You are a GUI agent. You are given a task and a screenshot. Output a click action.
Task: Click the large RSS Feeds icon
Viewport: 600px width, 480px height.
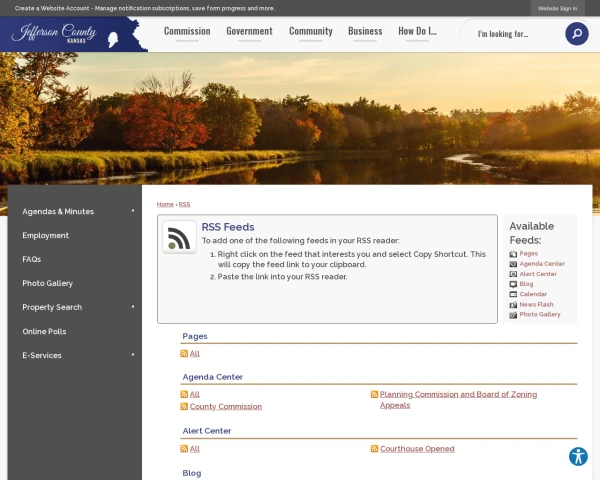[x=179, y=237]
